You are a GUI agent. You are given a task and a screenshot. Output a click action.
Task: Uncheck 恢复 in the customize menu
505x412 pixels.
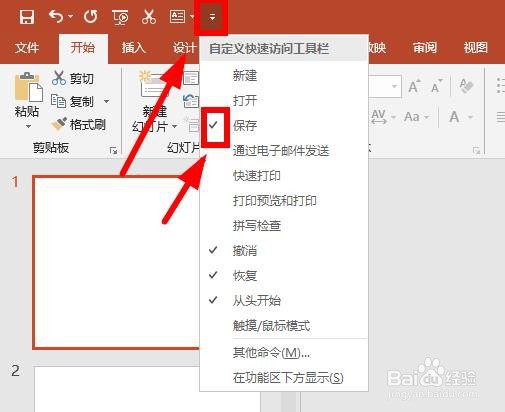[x=284, y=275]
